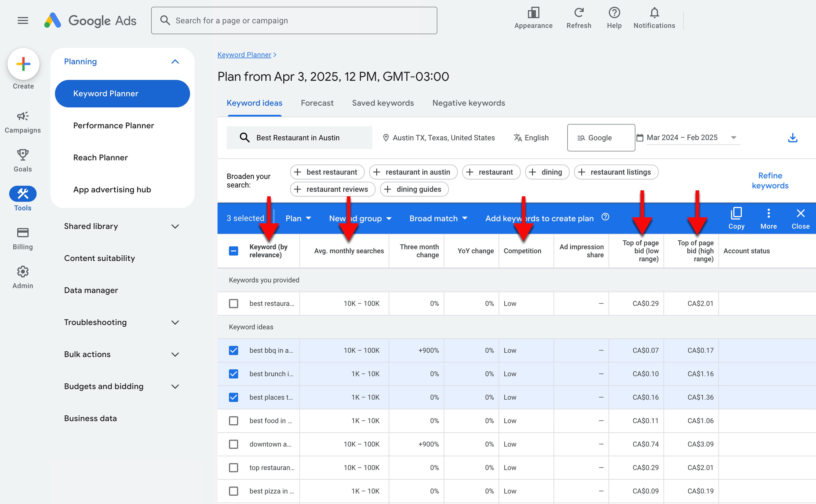Toggle the select-all header checkbox
The height and width of the screenshot is (504, 816).
pos(233,251)
